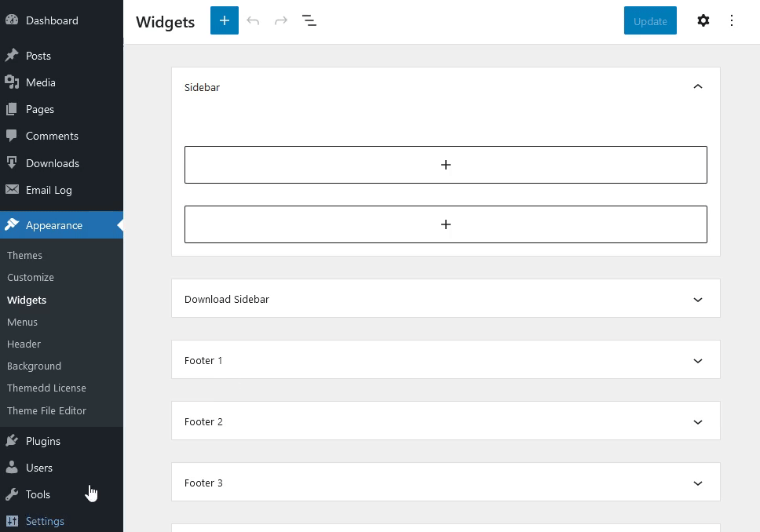Open the Themes submenu link

pos(24,255)
